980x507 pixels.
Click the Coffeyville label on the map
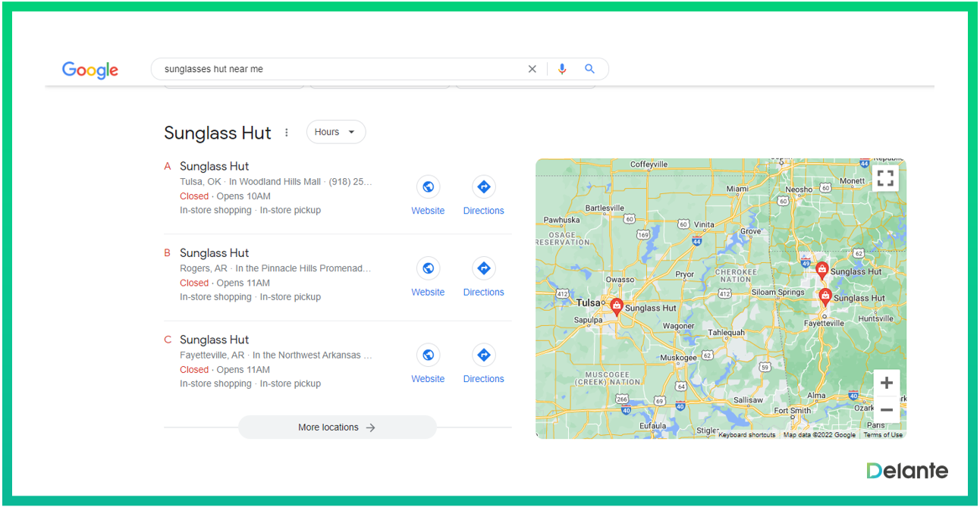649,164
